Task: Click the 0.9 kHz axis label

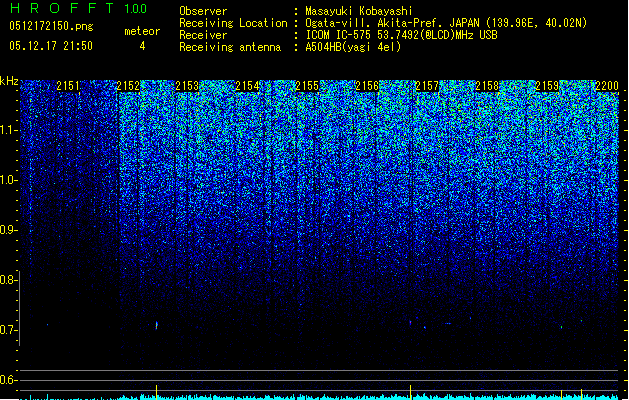Action: point(9,230)
